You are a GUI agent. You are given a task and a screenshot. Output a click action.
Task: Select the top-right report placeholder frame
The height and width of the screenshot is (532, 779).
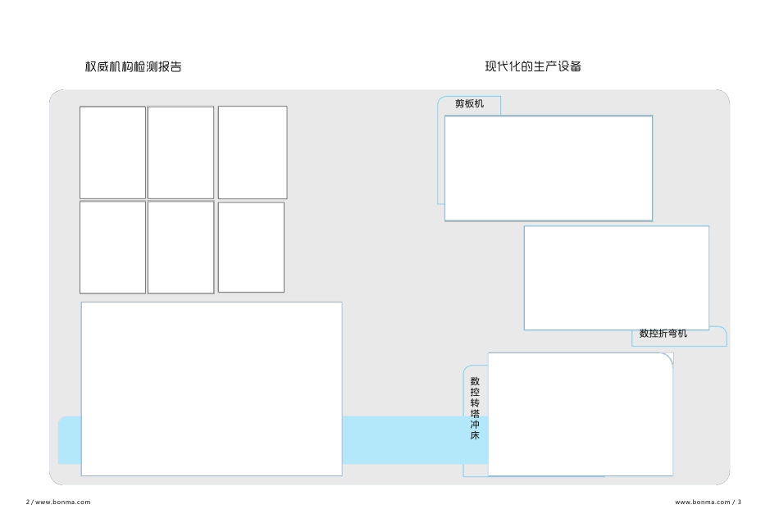click(x=253, y=152)
